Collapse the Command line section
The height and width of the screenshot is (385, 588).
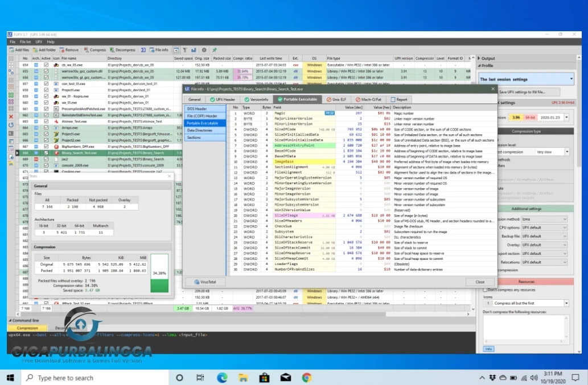pos(10,321)
